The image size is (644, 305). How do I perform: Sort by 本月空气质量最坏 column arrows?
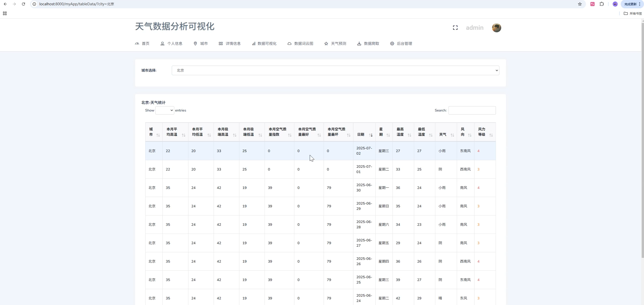click(348, 135)
